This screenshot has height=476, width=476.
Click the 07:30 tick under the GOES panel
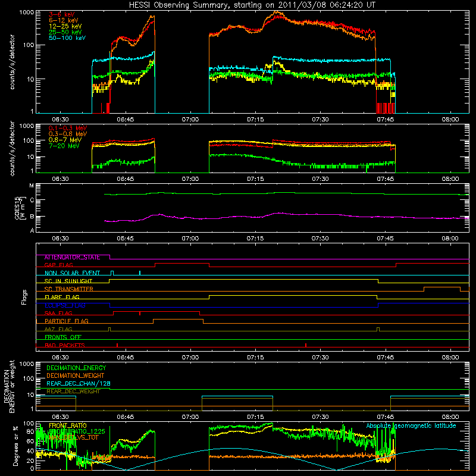[x=320, y=239]
